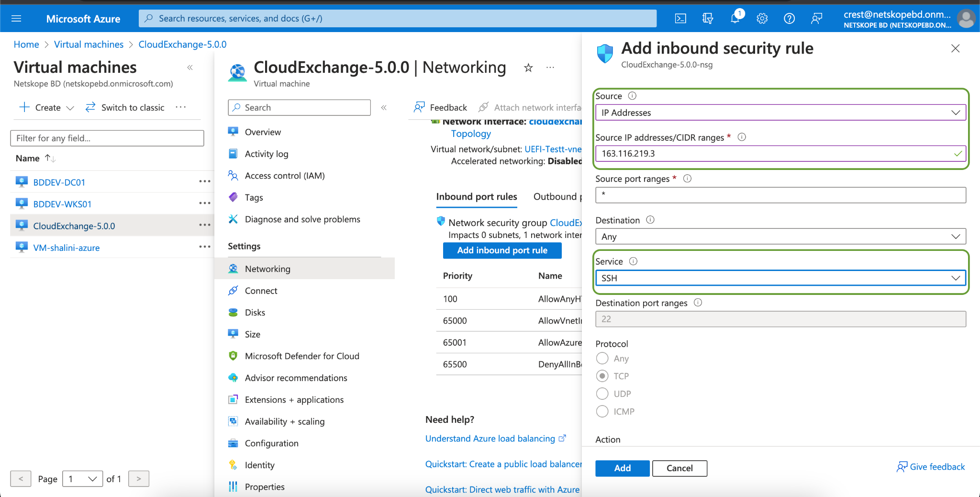Image resolution: width=980 pixels, height=497 pixels.
Task: Open Extensions + applications menu item
Action: coord(294,400)
